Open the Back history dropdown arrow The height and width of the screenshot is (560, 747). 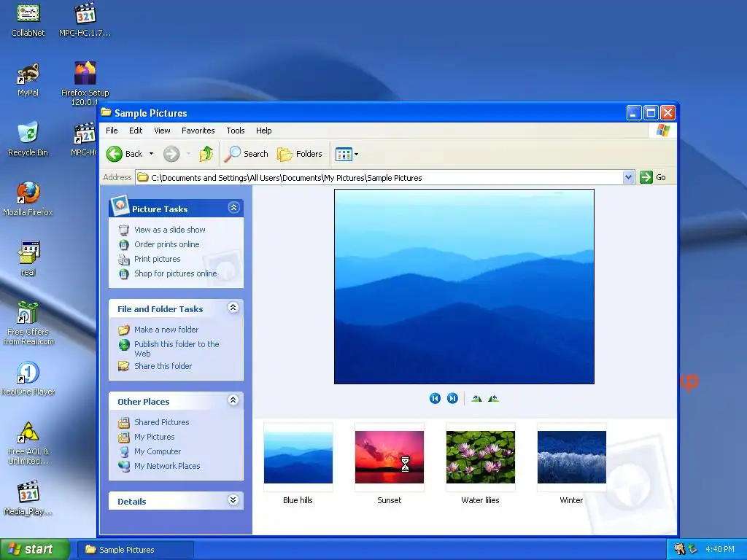[x=151, y=154]
